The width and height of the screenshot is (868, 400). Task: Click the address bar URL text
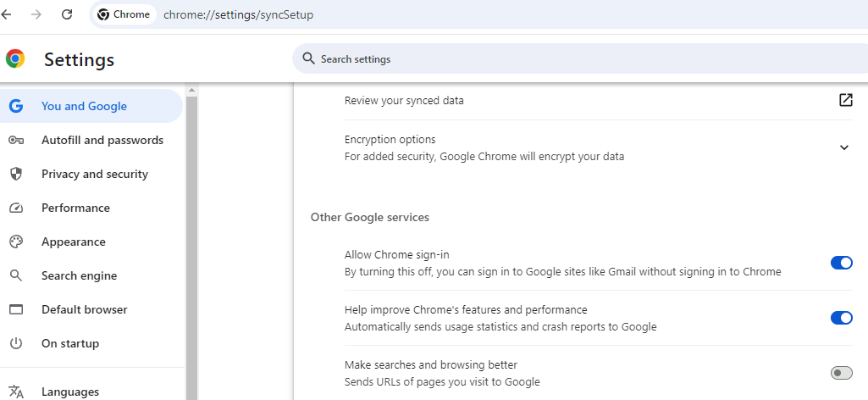click(238, 14)
